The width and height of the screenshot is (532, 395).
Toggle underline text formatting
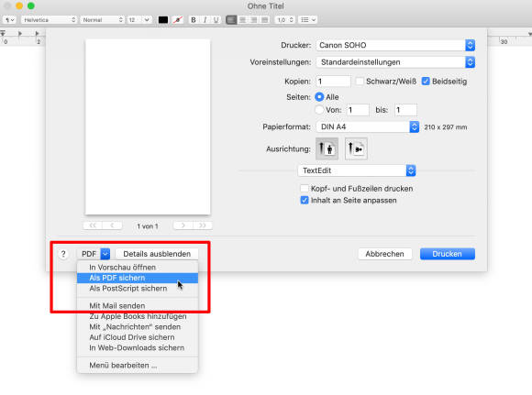216,19
